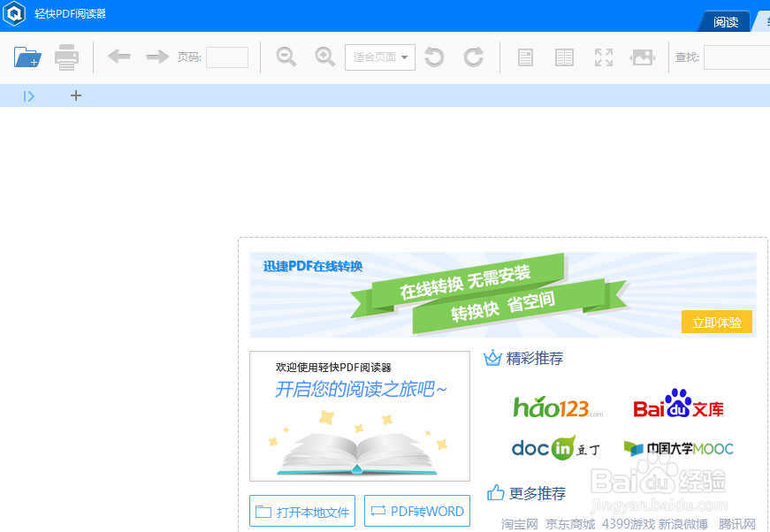The width and height of the screenshot is (770, 532).
Task: Open the 适合页面 zoom dropdown
Action: point(380,57)
